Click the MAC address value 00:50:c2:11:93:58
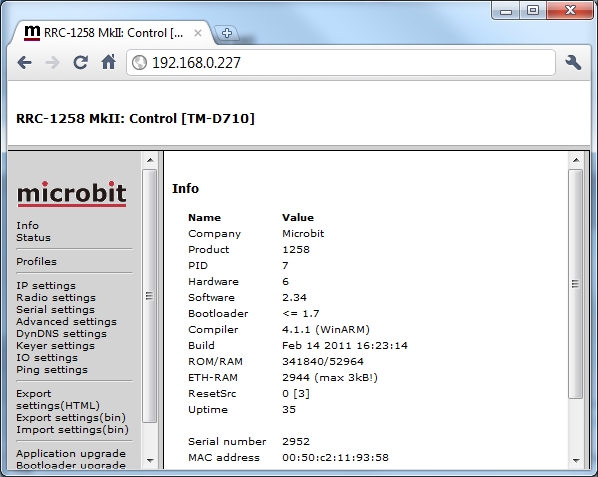598x477 pixels. 336,458
